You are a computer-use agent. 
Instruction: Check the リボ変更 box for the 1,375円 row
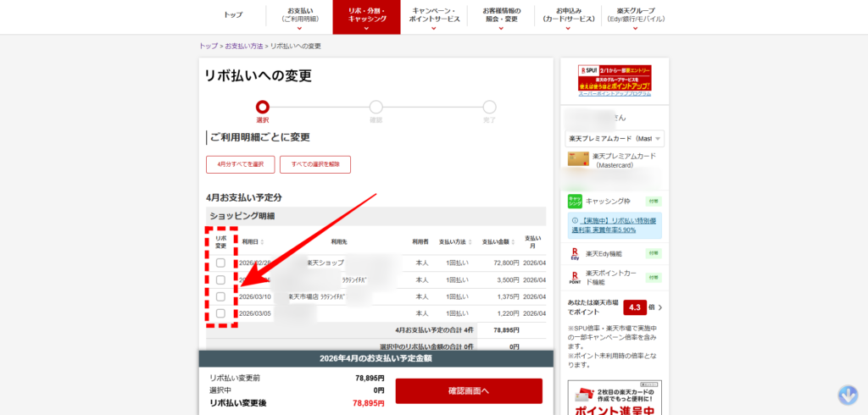pyautogui.click(x=220, y=296)
